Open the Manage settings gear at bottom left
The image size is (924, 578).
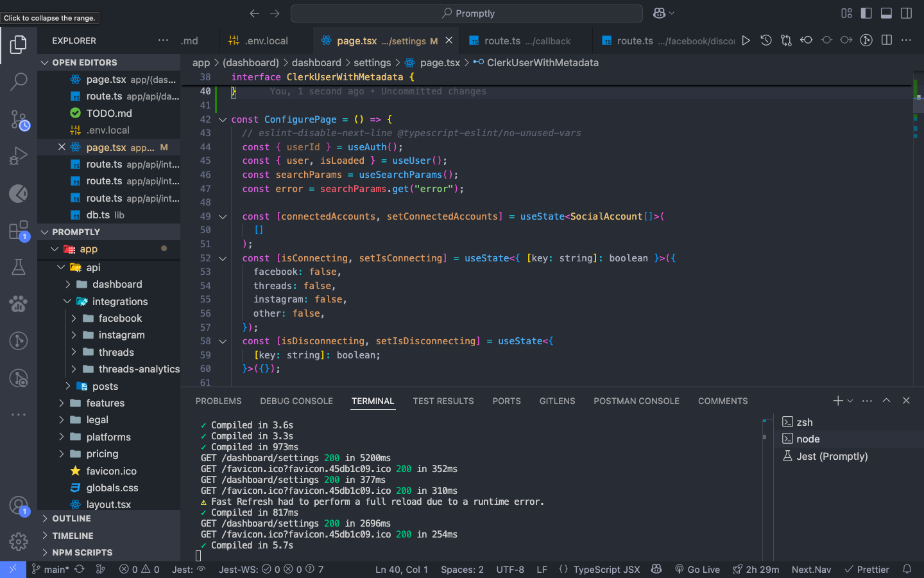[19, 542]
